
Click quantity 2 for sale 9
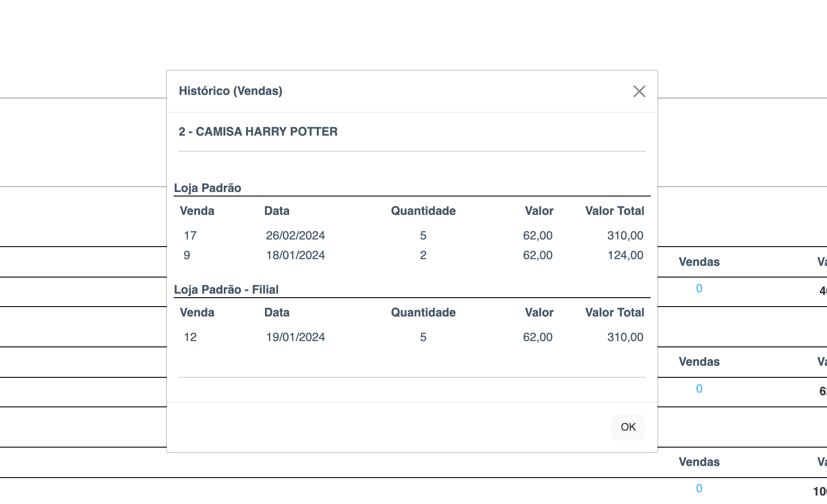(x=423, y=255)
